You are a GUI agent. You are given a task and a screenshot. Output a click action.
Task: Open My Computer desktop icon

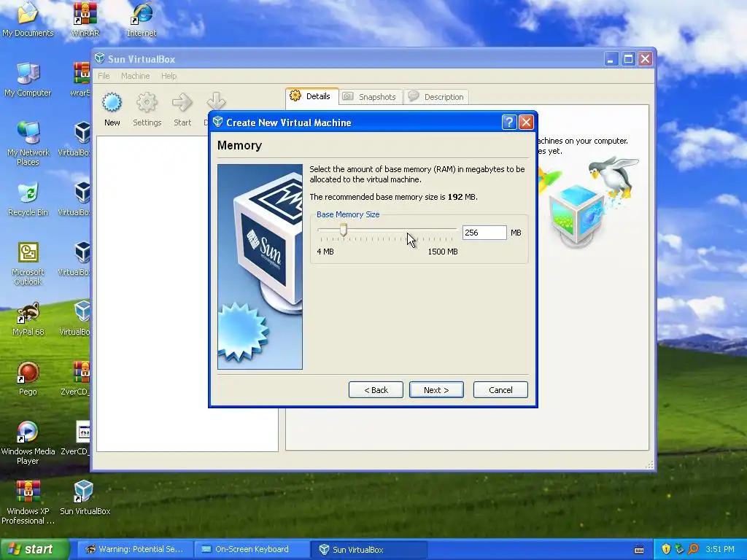(28, 79)
